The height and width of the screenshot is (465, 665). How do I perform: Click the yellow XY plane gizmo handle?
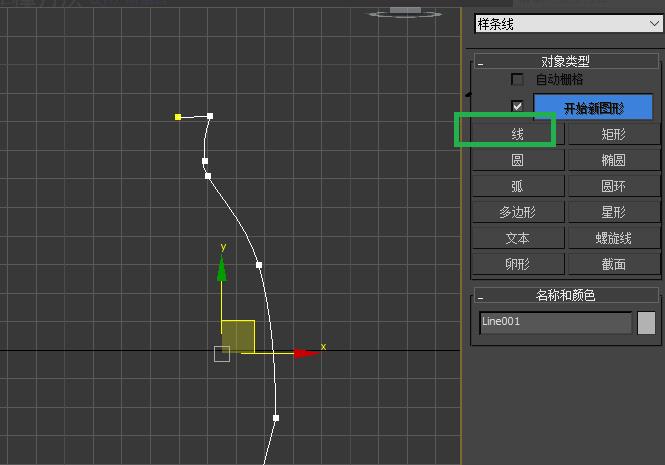tap(239, 335)
